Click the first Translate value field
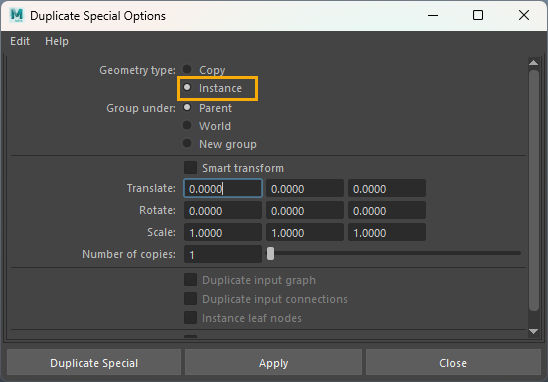548x382 pixels. (223, 189)
